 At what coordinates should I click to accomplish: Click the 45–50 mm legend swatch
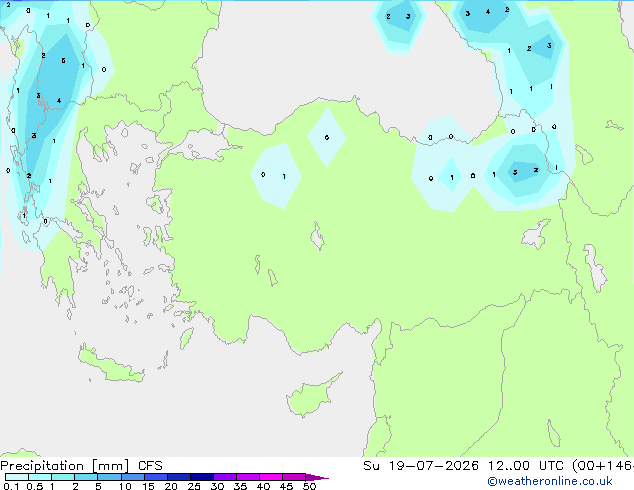pyautogui.click(x=294, y=477)
